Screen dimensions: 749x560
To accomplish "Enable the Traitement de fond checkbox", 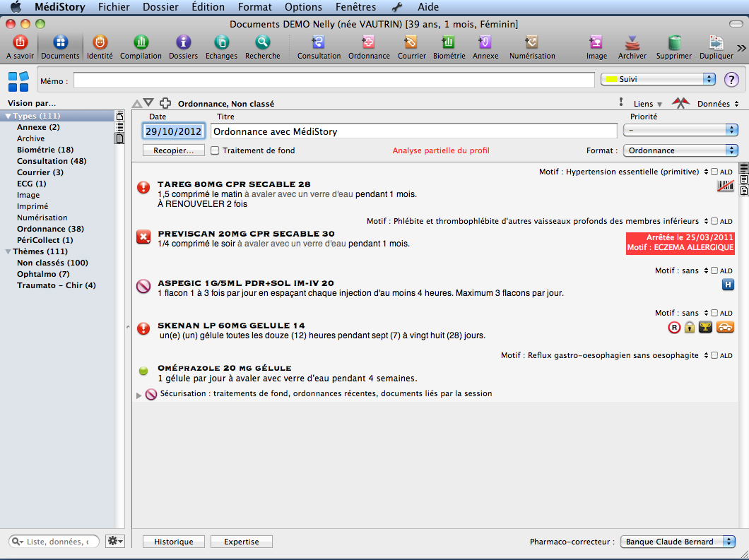I will click(x=216, y=150).
